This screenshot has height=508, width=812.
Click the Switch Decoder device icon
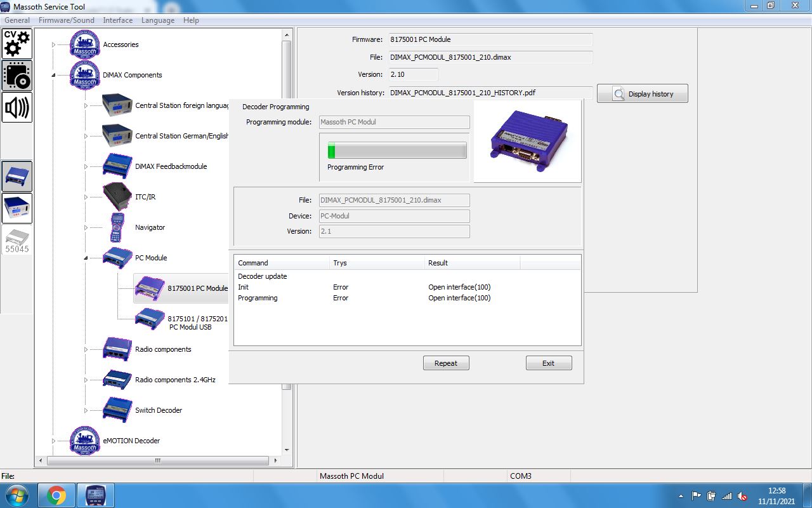[117, 410]
